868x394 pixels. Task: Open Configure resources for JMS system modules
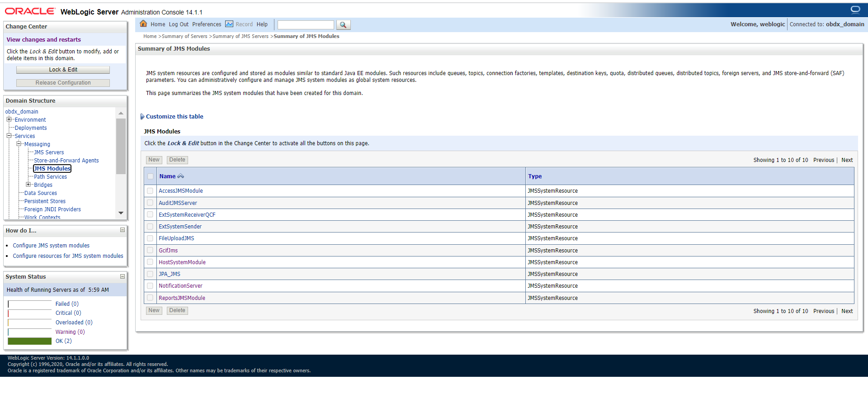68,256
